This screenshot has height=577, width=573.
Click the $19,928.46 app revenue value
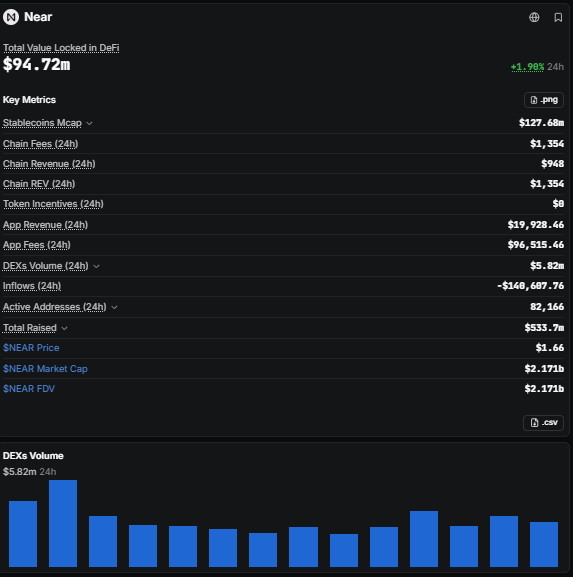point(536,225)
